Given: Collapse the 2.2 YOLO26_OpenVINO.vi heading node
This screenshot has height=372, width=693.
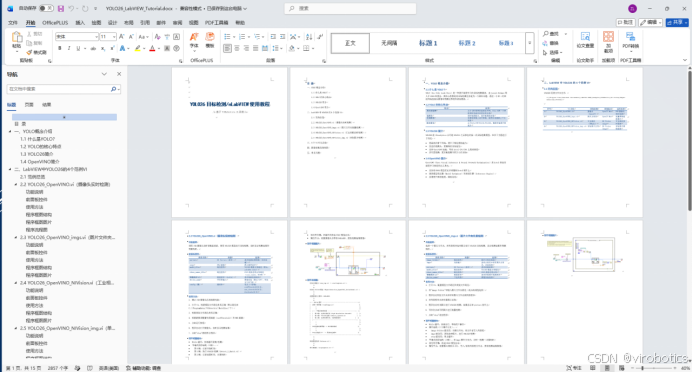Looking at the screenshot, I should (15, 184).
